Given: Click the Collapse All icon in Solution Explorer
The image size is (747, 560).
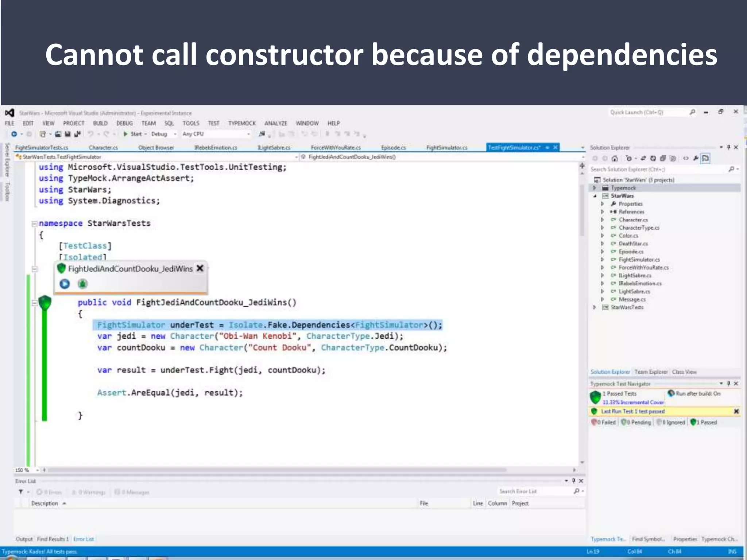Looking at the screenshot, I should (663, 158).
